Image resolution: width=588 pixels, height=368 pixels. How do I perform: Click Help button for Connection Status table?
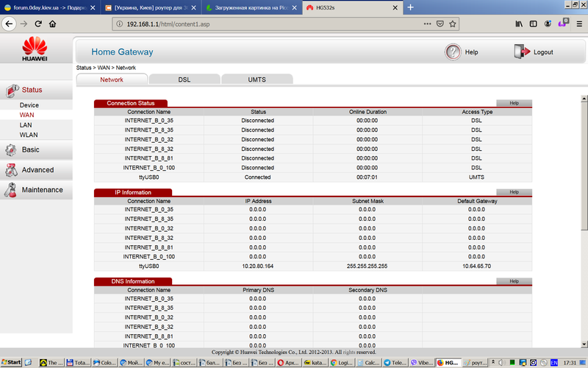click(x=514, y=103)
